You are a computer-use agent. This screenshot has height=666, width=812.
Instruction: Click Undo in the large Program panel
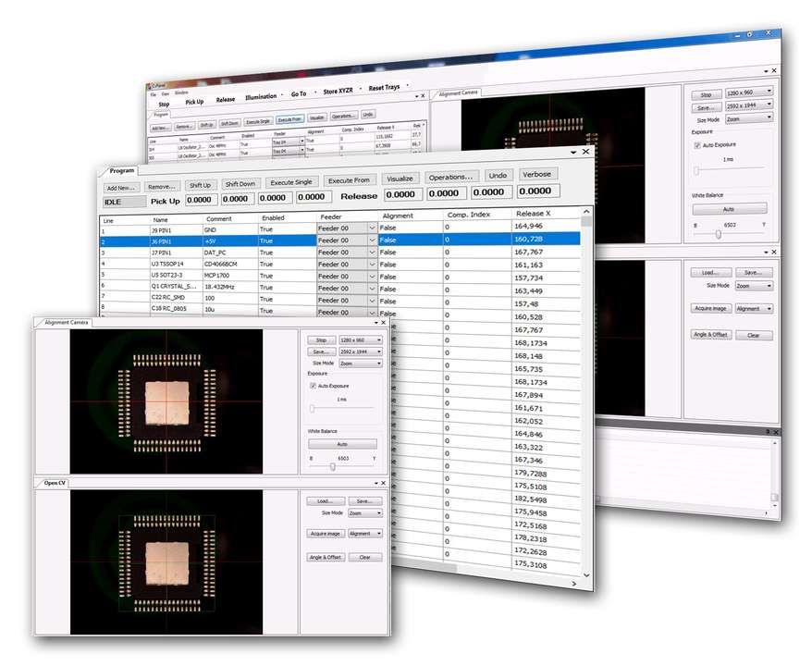click(498, 176)
